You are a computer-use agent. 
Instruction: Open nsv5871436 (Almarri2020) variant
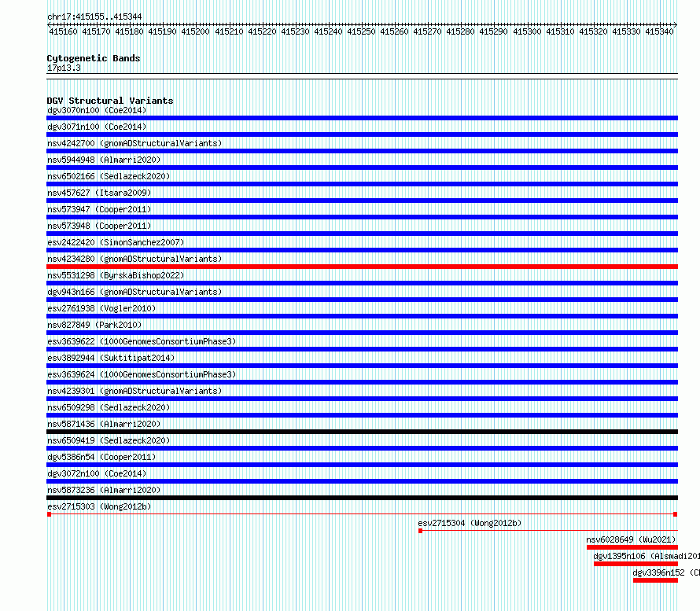pos(104,424)
